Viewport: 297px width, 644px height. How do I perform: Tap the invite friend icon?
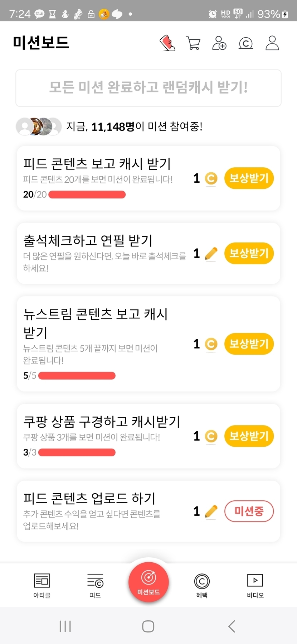tap(219, 43)
